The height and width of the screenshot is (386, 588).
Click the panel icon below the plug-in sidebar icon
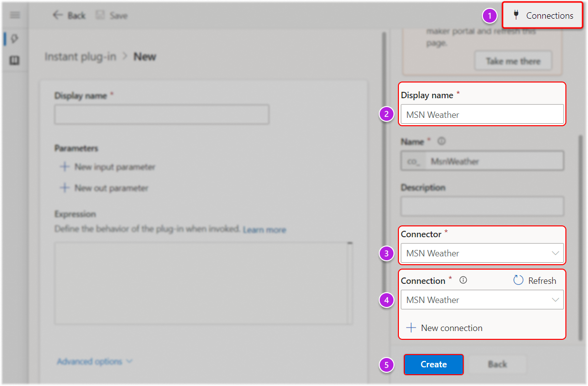tap(14, 60)
